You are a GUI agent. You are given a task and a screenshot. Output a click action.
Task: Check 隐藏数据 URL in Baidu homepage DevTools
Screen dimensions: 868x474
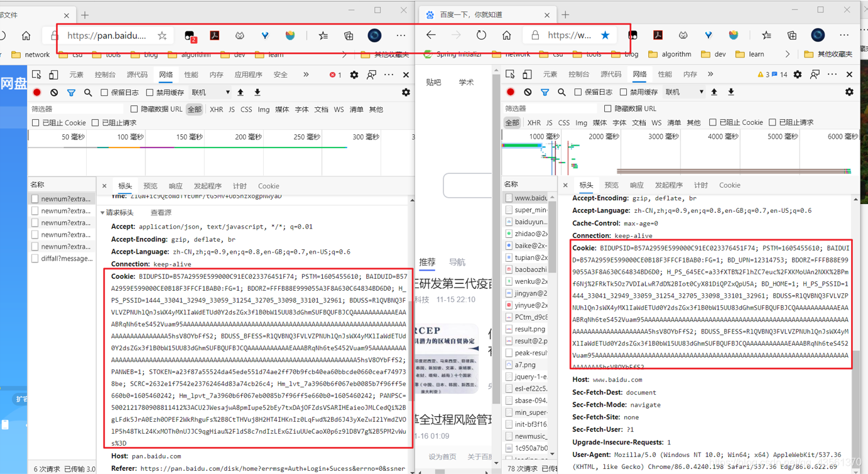[x=607, y=109]
